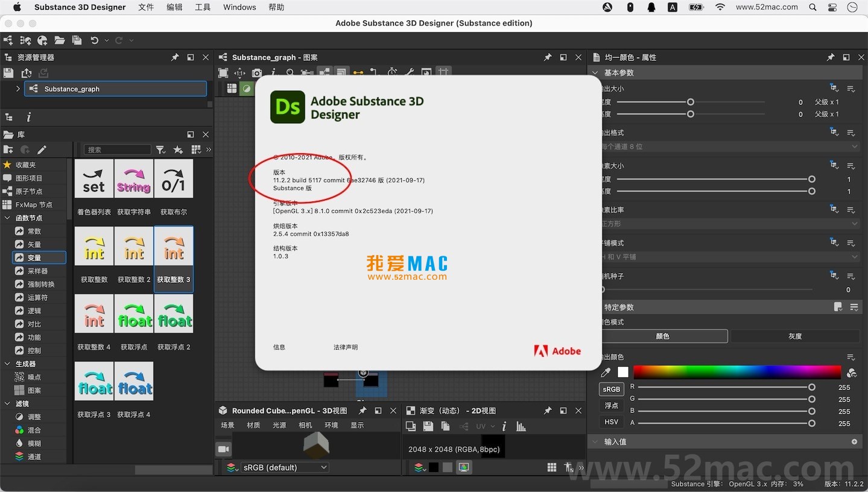Click the eyedropper icon beside output color
Screen dimensions: 868x492
[x=606, y=373]
